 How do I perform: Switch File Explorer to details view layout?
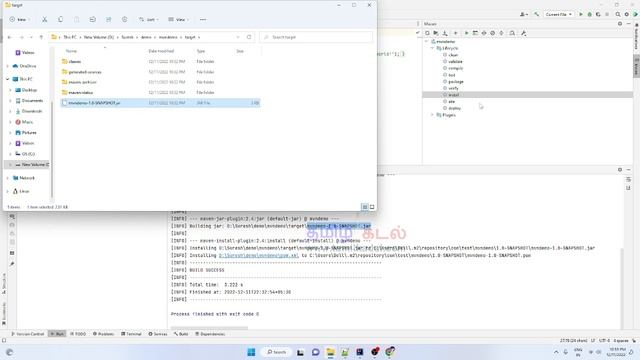365,207
